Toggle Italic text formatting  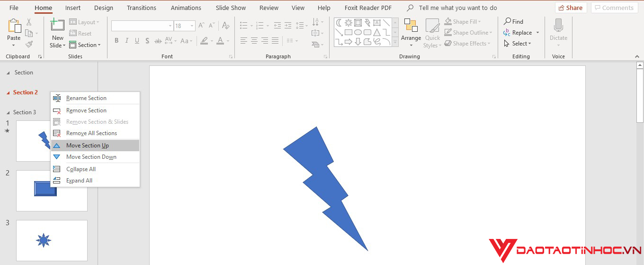point(127,41)
